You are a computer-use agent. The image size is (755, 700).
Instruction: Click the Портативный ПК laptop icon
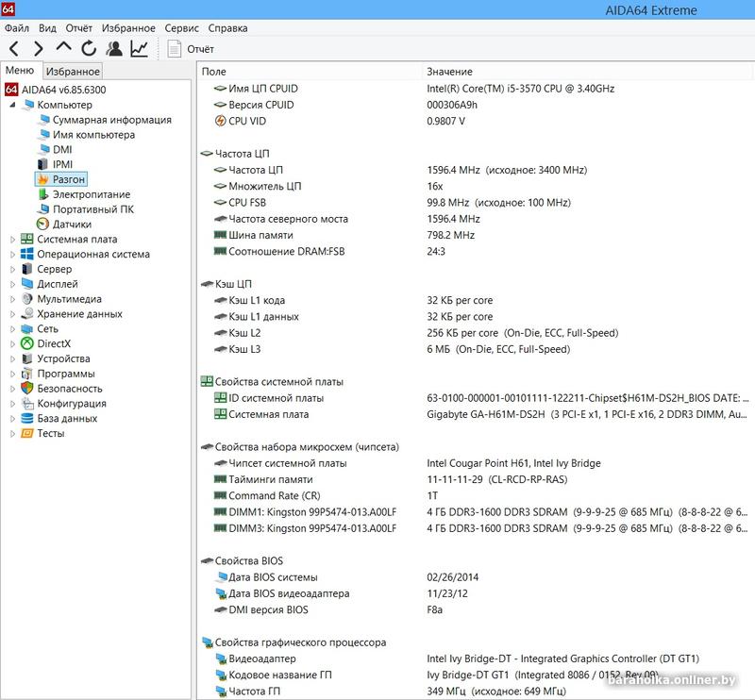point(43,208)
